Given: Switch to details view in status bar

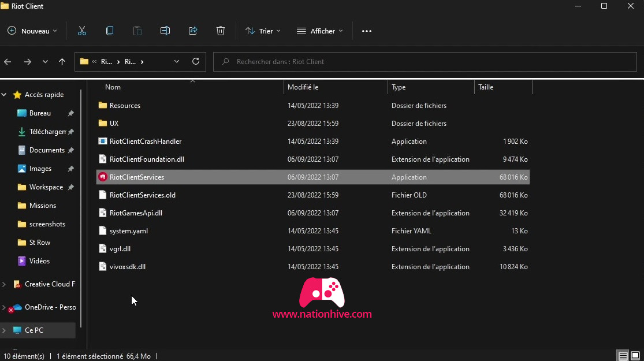Looking at the screenshot, I should (623, 356).
